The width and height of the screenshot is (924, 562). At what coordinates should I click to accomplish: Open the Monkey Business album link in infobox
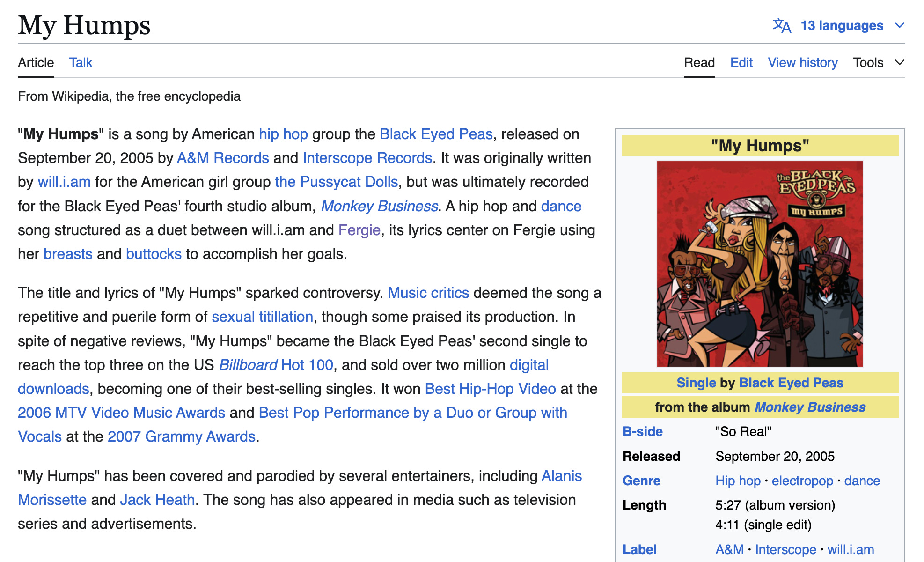[x=809, y=407]
